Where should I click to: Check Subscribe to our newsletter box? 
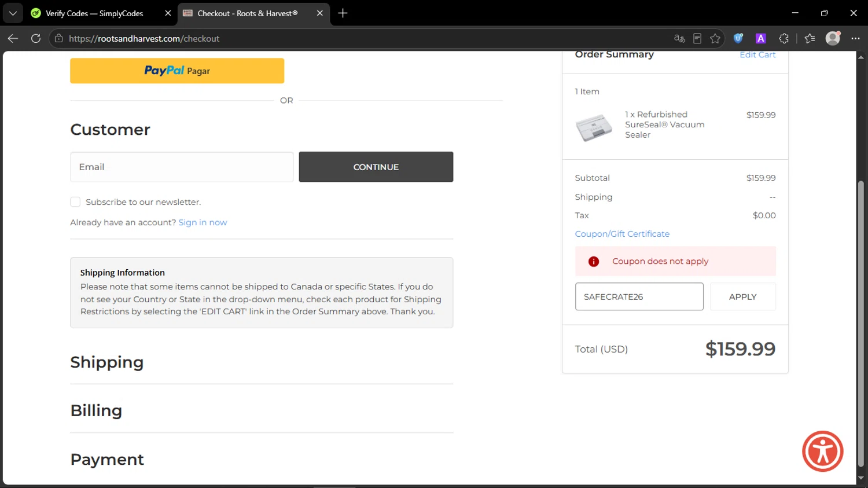(x=75, y=202)
